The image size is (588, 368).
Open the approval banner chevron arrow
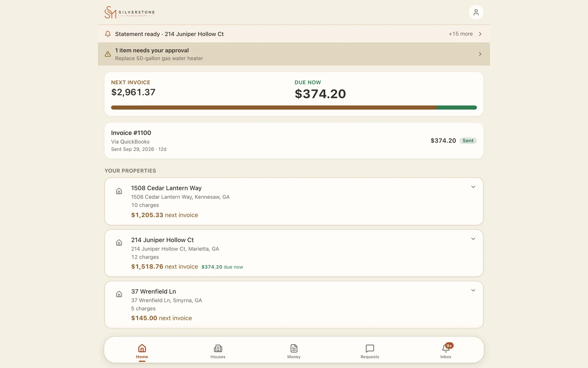click(480, 54)
